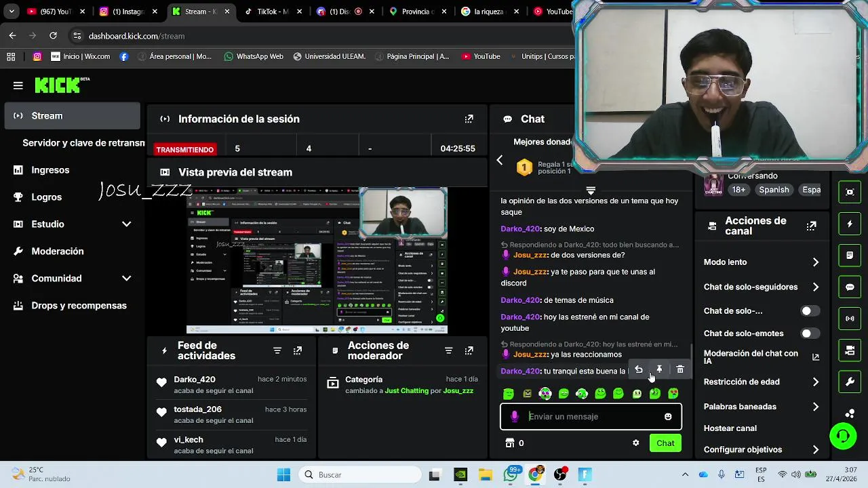
Task: Open the green headset support button
Action: click(x=843, y=436)
